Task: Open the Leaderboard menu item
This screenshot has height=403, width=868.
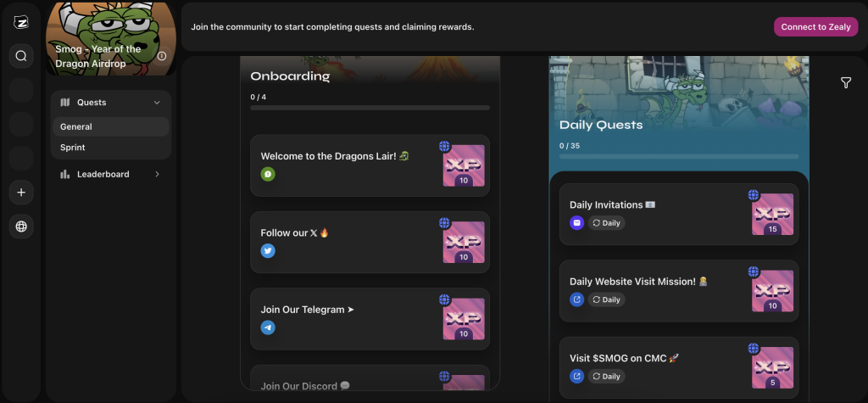Action: (x=111, y=174)
